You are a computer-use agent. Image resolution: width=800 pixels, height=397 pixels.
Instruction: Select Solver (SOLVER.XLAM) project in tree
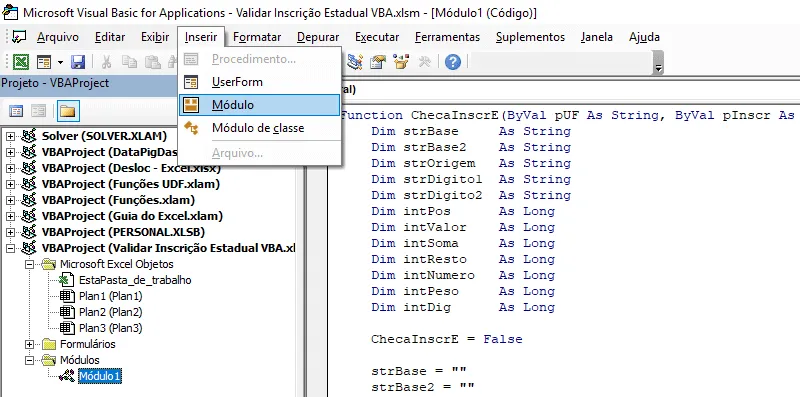pos(105,136)
